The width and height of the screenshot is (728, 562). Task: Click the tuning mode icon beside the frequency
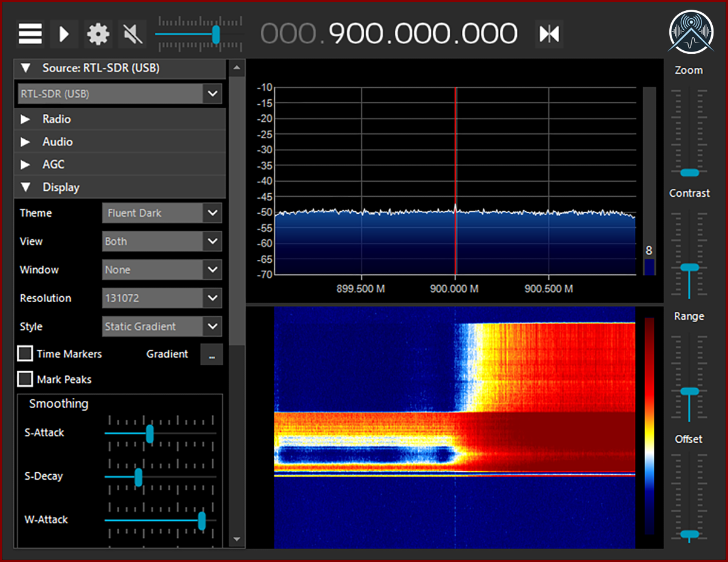(x=549, y=34)
